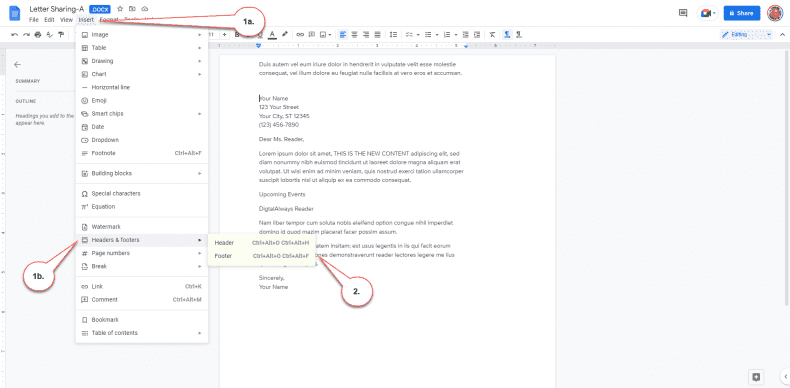Image resolution: width=790 pixels, height=388 pixels.
Task: Toggle center text alignment
Action: point(355,35)
